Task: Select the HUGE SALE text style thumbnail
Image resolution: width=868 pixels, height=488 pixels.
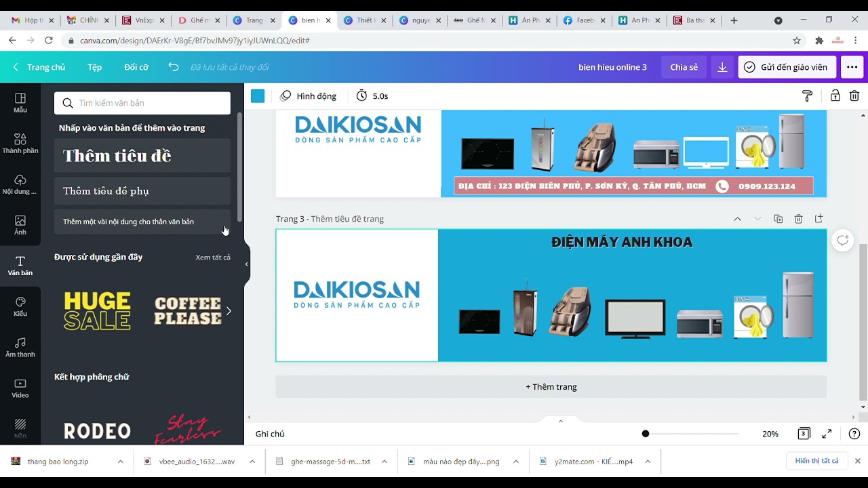Action: click(97, 311)
